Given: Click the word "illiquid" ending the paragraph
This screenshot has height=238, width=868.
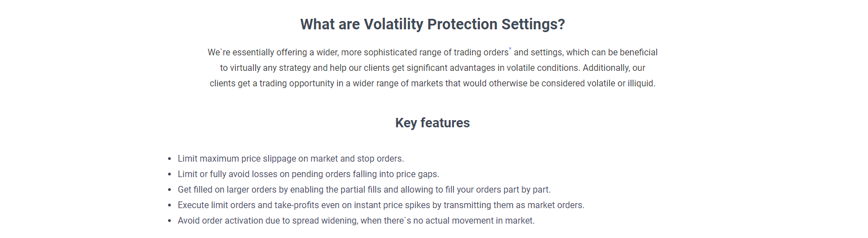Looking at the screenshot, I should 640,84.
